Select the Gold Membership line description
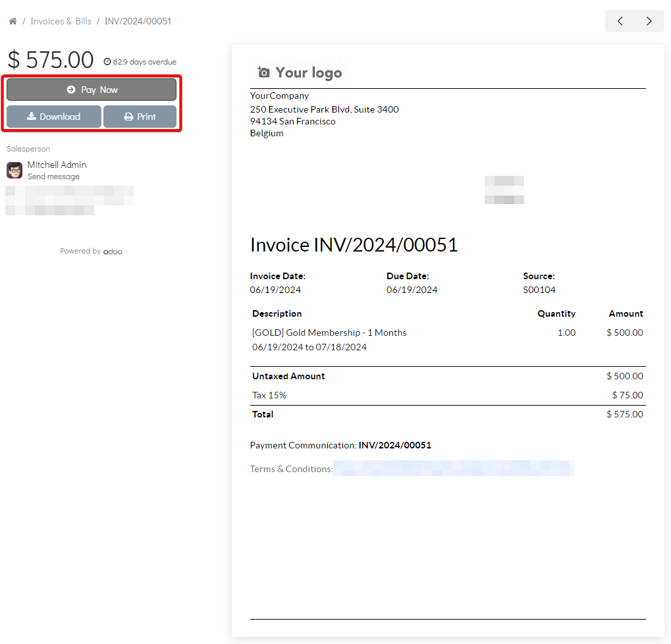 (329, 333)
